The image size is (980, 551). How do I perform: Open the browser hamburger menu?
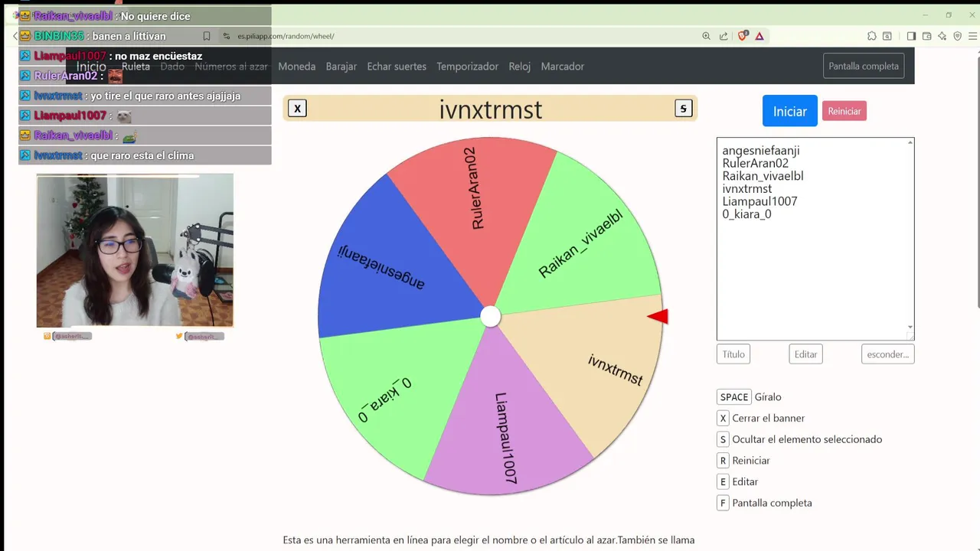pyautogui.click(x=973, y=36)
